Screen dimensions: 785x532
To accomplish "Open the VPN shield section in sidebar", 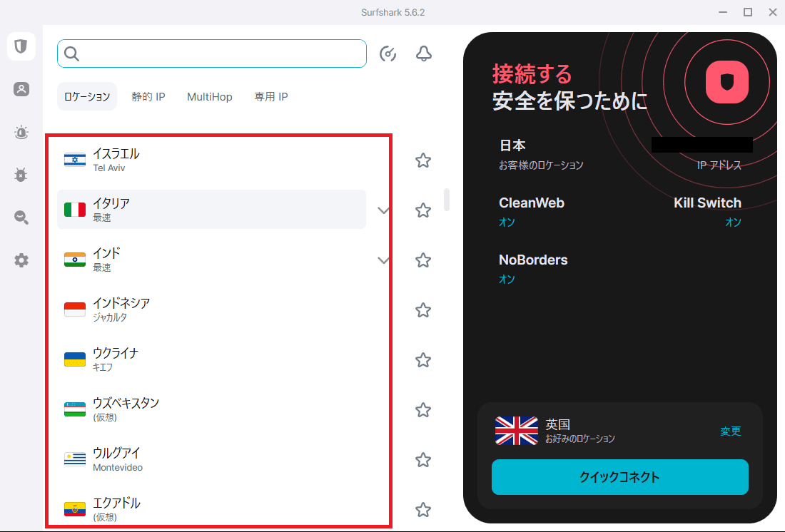I will (21, 46).
